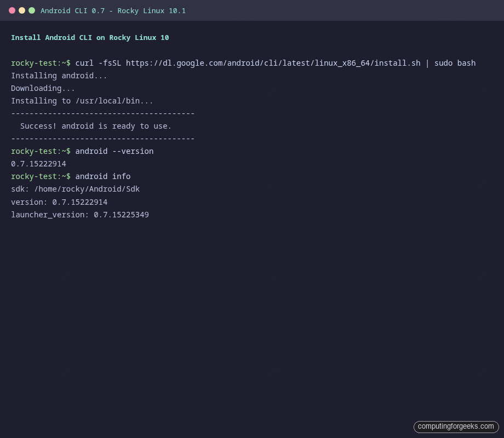Image resolution: width=504 pixels, height=438 pixels.
Task: Click the Installing to /usr/local/bin line
Action: pyautogui.click(x=82, y=101)
